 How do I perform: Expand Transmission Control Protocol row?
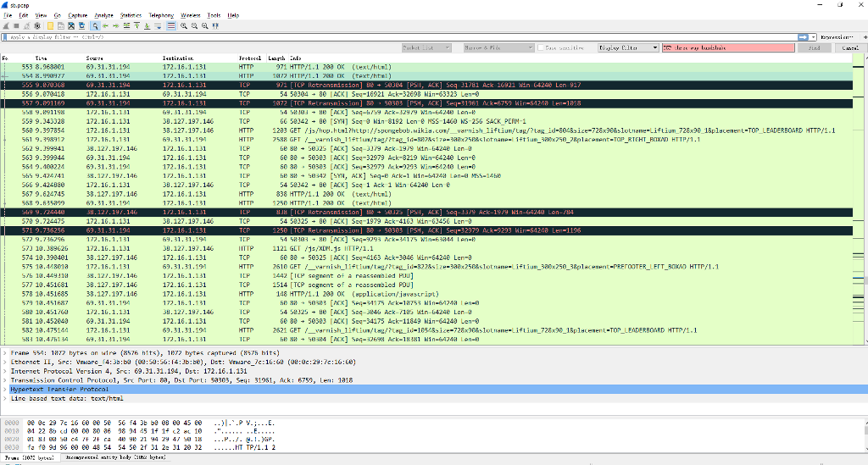pyautogui.click(x=5, y=380)
